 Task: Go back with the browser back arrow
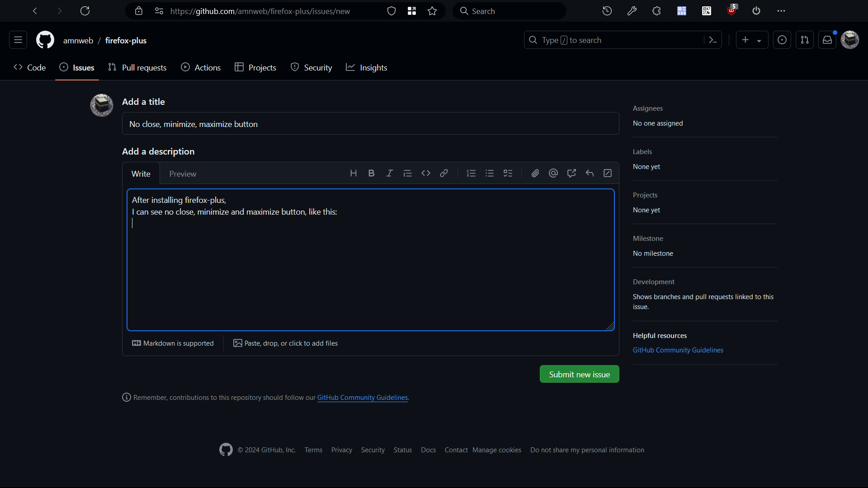coord(35,11)
